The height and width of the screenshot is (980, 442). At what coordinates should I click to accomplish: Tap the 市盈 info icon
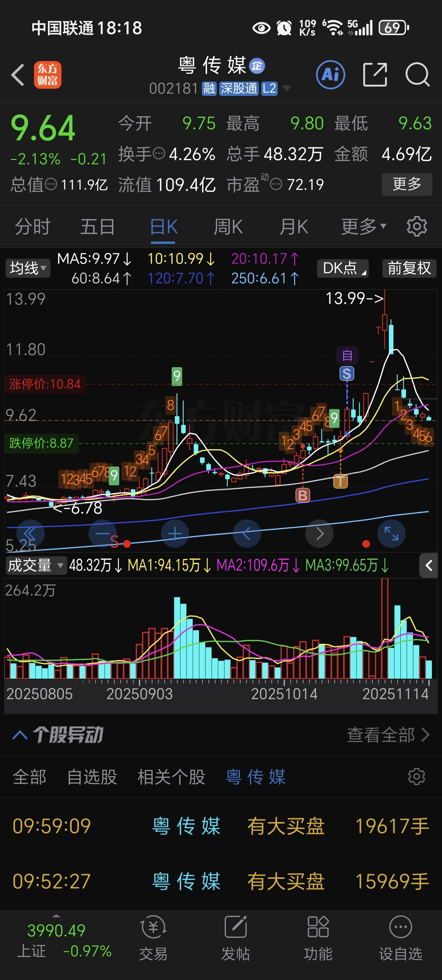276,184
